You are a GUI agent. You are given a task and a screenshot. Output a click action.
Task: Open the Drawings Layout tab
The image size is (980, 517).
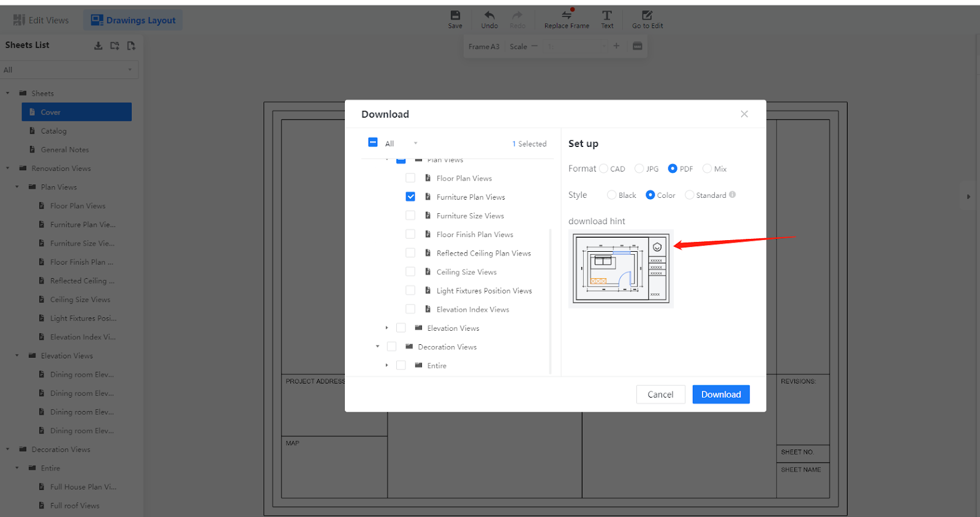(133, 20)
